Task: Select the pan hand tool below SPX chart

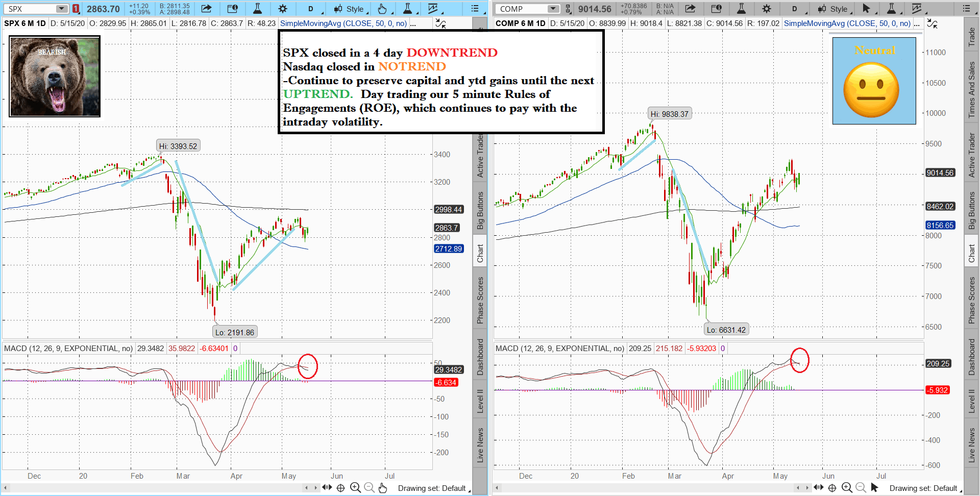Action: (x=383, y=488)
